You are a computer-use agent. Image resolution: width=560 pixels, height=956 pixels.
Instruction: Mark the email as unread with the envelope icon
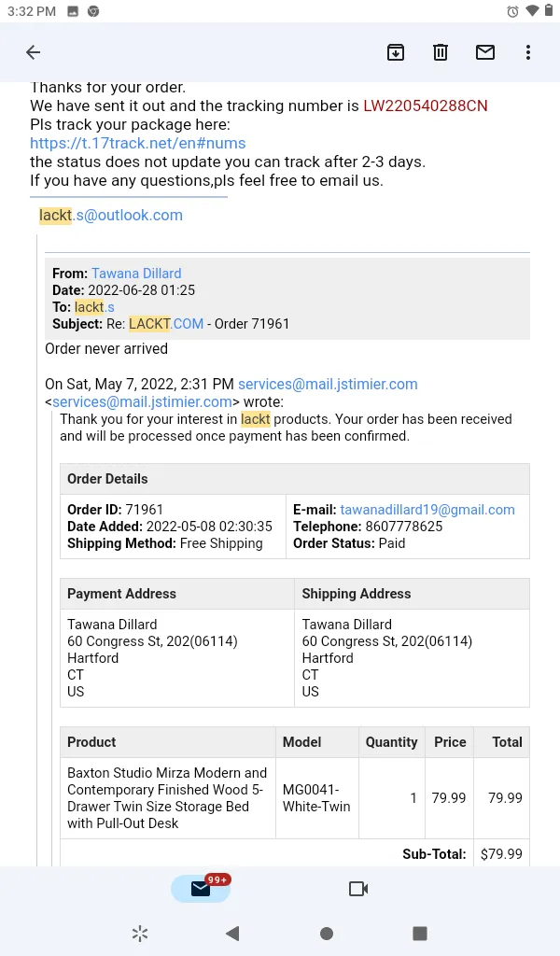pyautogui.click(x=485, y=52)
